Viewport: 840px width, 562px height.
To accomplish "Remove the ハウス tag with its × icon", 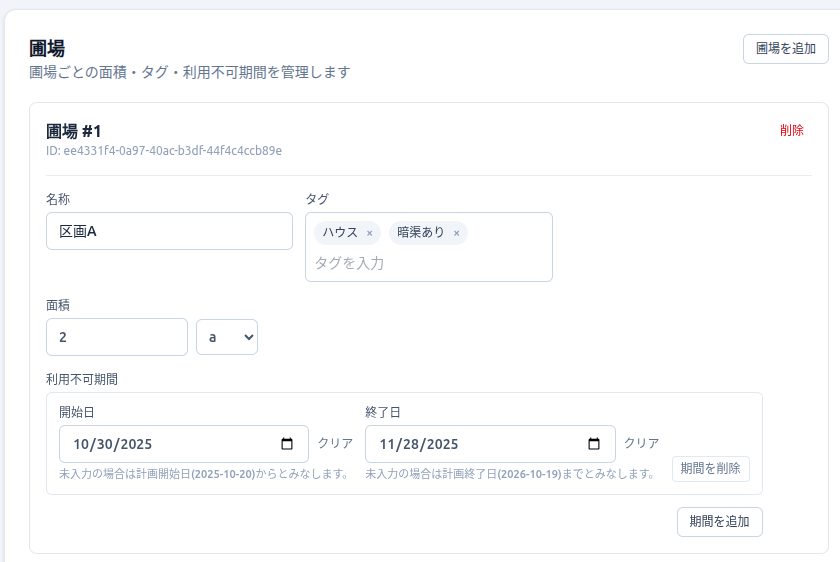I will [369, 233].
